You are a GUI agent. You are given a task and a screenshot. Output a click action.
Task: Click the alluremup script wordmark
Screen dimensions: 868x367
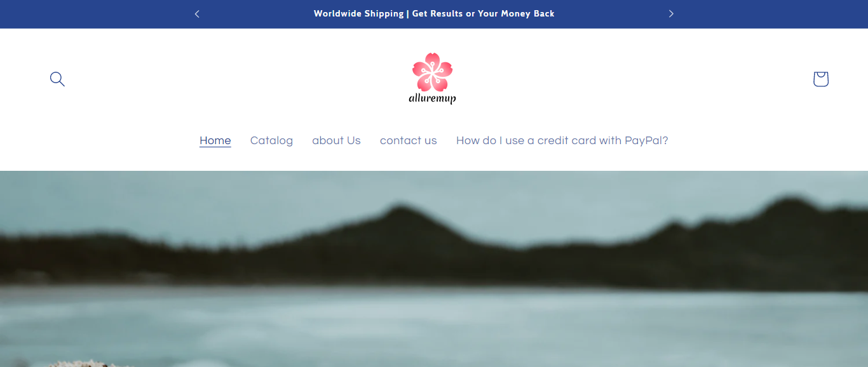(432, 98)
